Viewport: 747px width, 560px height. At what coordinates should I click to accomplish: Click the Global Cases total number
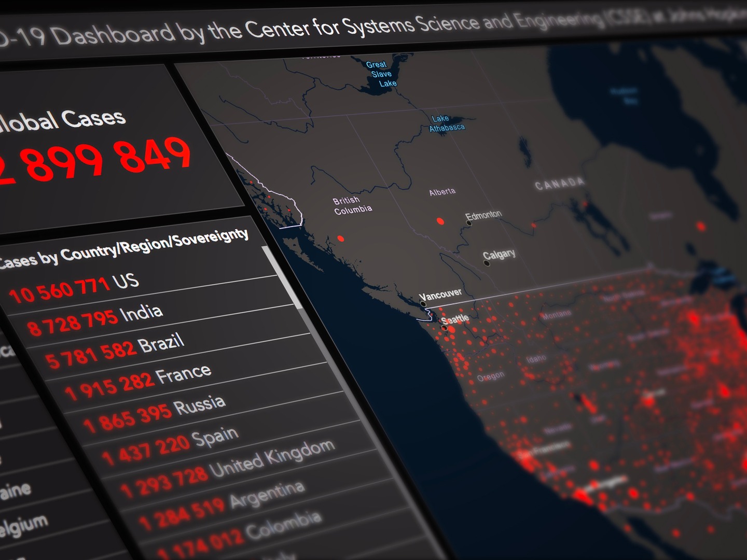point(96,160)
